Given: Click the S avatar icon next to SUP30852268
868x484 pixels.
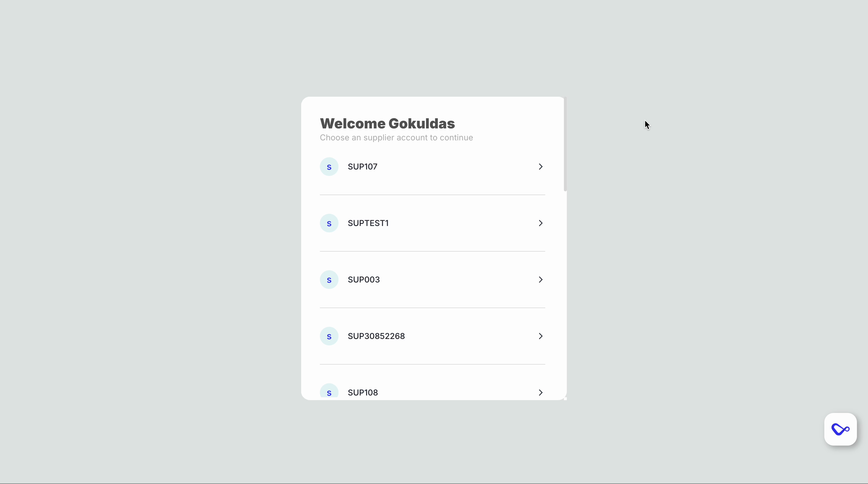Looking at the screenshot, I should click(329, 336).
